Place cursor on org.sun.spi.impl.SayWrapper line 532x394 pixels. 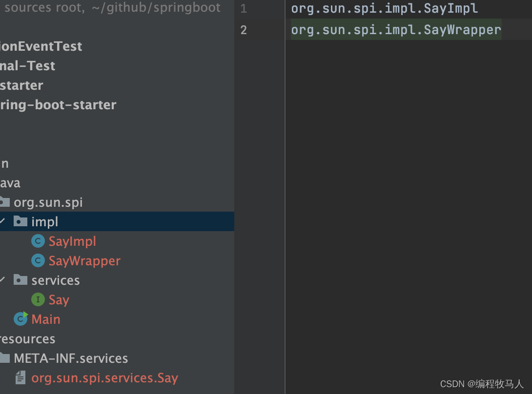pyautogui.click(x=396, y=30)
